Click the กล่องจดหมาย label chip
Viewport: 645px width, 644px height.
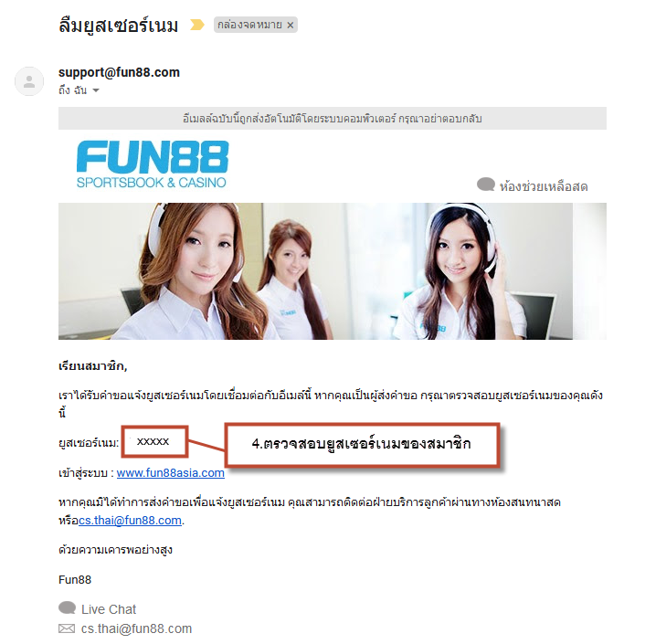point(256,25)
